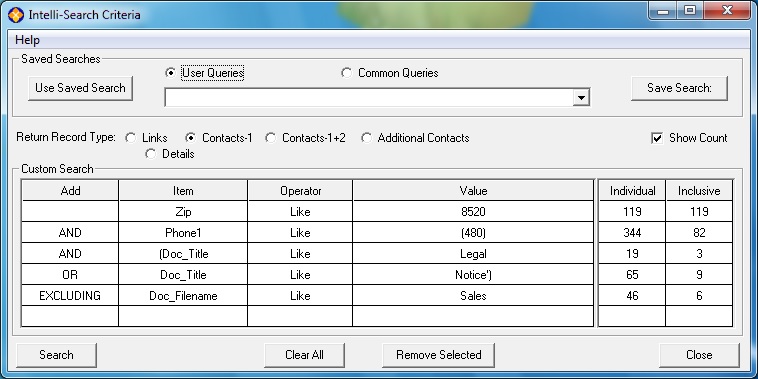Viewport: 758px width, 379px height.
Task: Open the Help menu
Action: (x=28, y=40)
